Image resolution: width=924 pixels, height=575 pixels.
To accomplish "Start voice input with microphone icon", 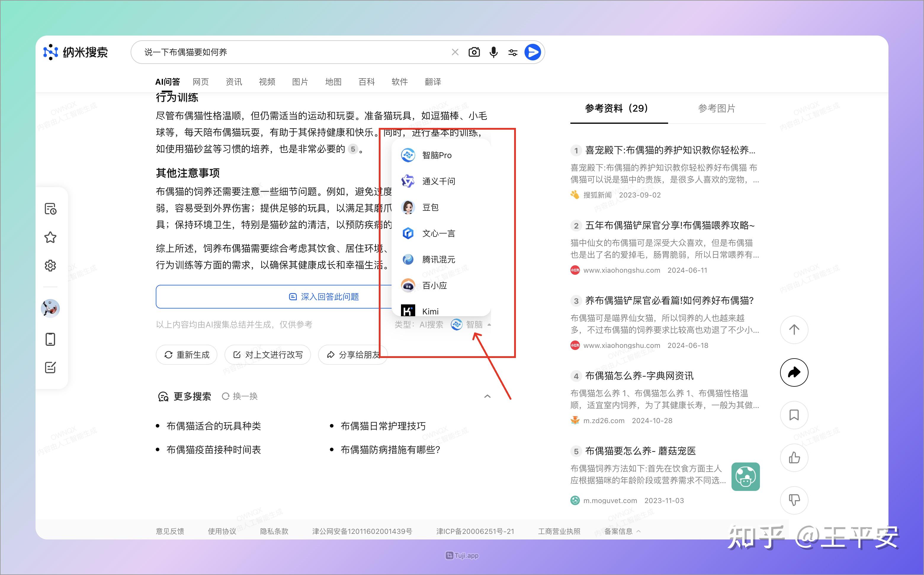I will pos(493,52).
